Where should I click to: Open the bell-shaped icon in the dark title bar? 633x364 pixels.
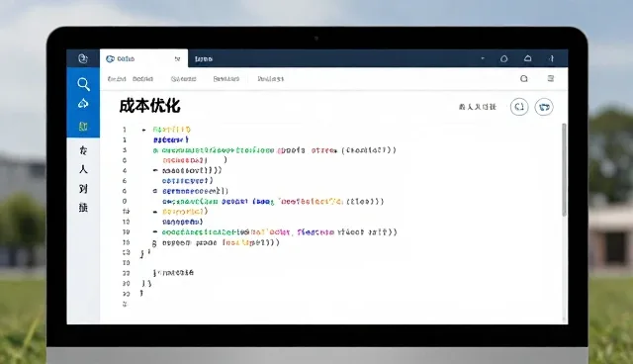527,58
